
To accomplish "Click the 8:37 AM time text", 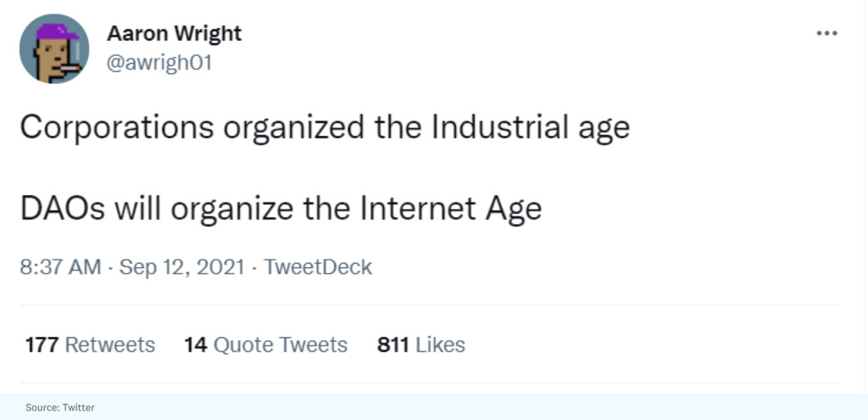I will [x=60, y=266].
